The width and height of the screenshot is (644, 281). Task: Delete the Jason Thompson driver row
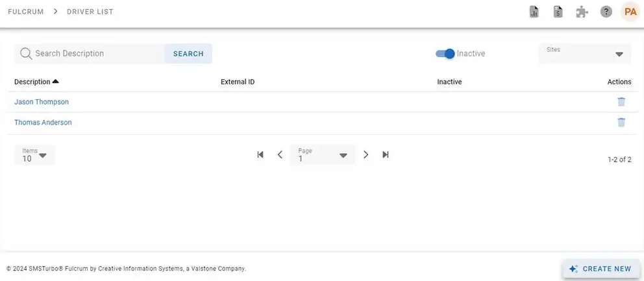621,102
